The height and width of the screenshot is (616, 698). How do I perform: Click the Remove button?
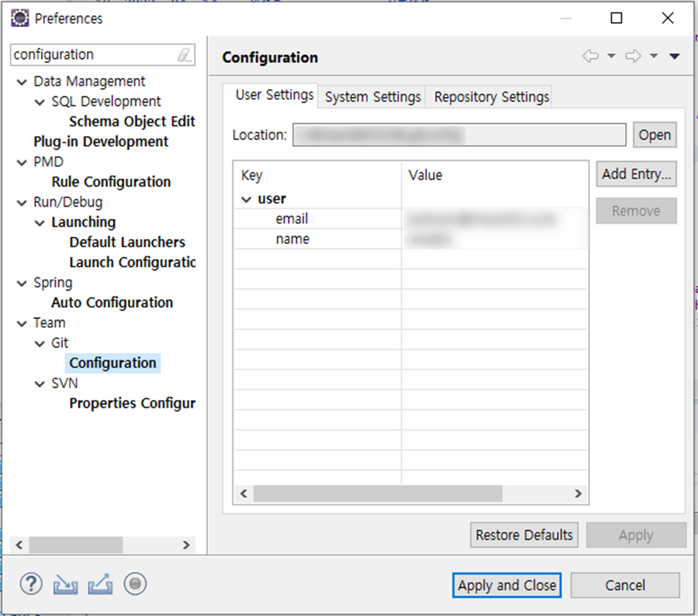point(636,210)
